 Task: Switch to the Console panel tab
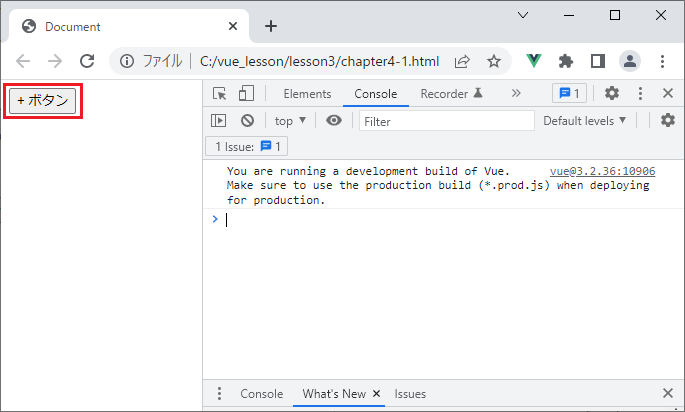pyautogui.click(x=376, y=94)
